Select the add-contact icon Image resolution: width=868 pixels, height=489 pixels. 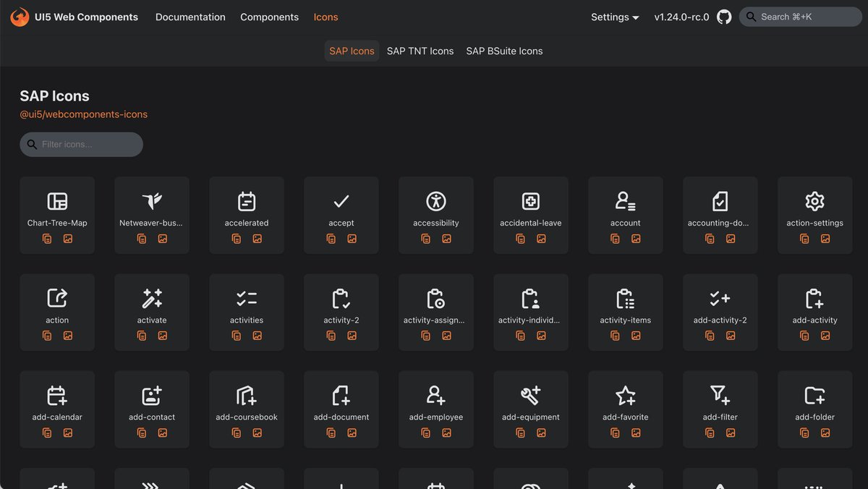[x=152, y=395]
